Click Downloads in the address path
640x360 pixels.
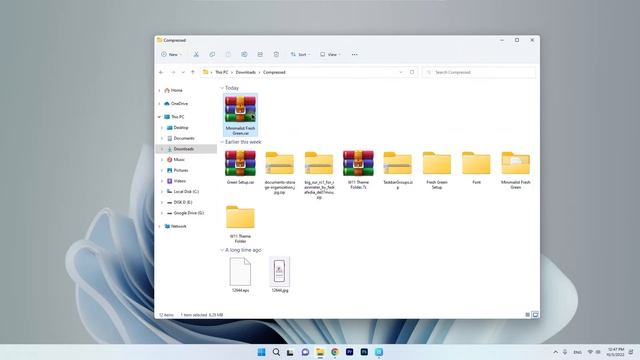pos(246,72)
